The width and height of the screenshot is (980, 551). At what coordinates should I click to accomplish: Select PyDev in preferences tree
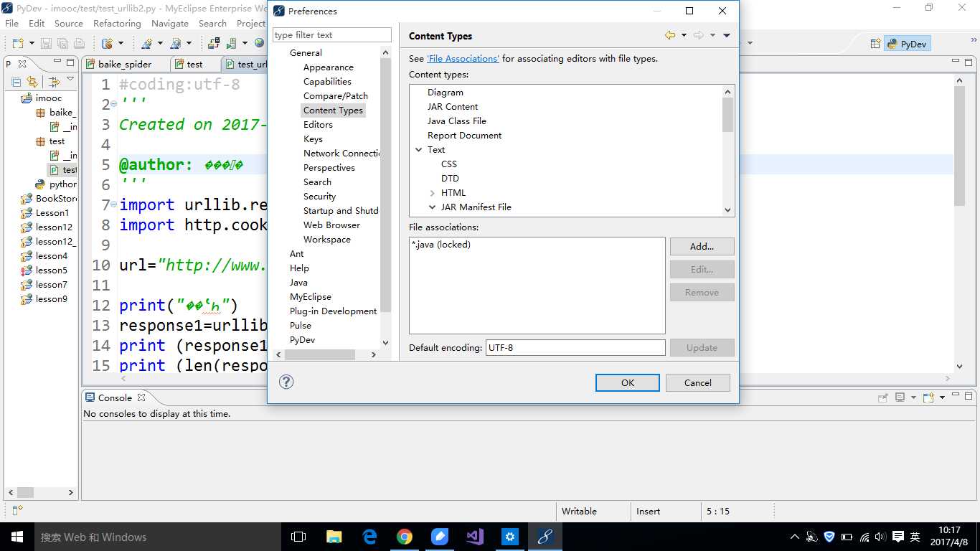tap(302, 340)
